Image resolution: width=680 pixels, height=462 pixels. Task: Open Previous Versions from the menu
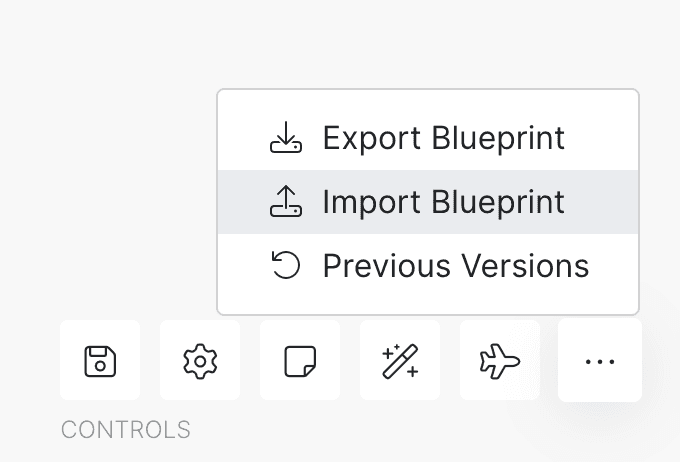point(428,266)
